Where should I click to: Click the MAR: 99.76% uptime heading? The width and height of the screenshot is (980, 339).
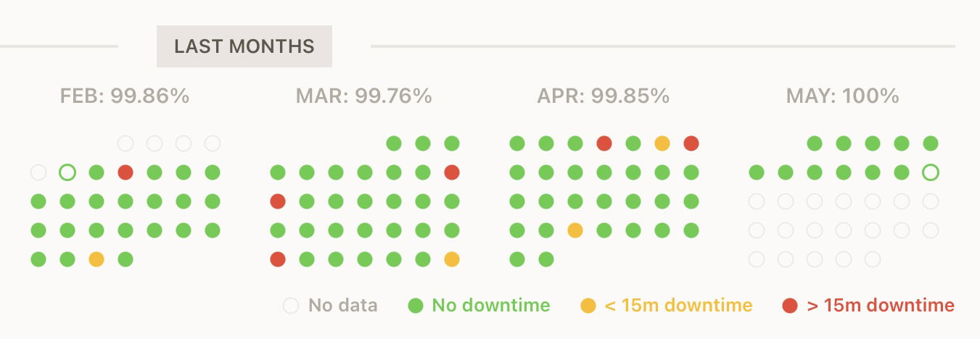(364, 96)
